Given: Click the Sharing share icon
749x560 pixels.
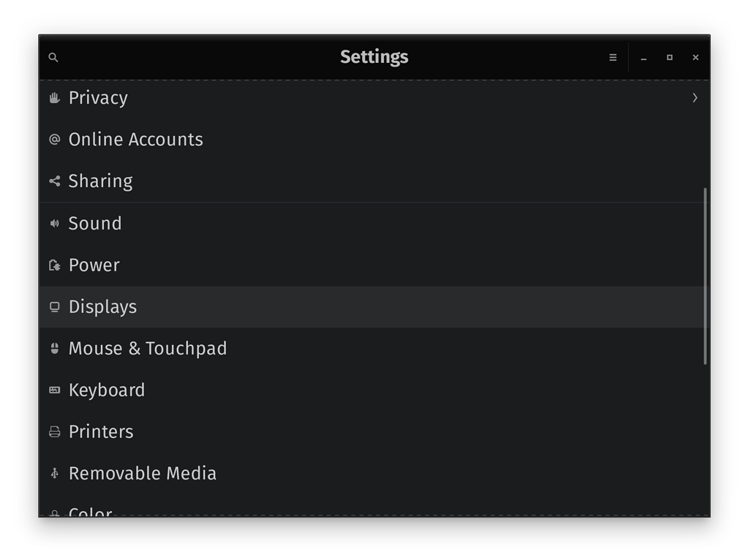Looking at the screenshot, I should 54,181.
